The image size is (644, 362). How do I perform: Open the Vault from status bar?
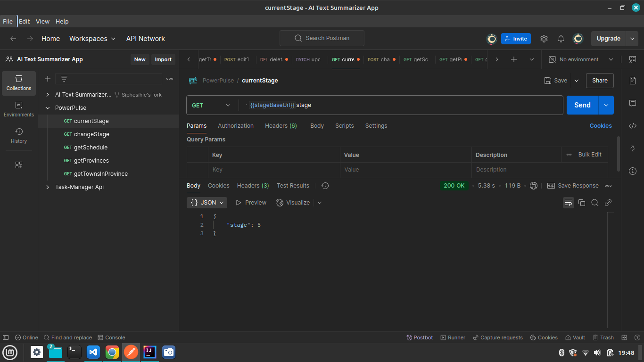(x=575, y=337)
